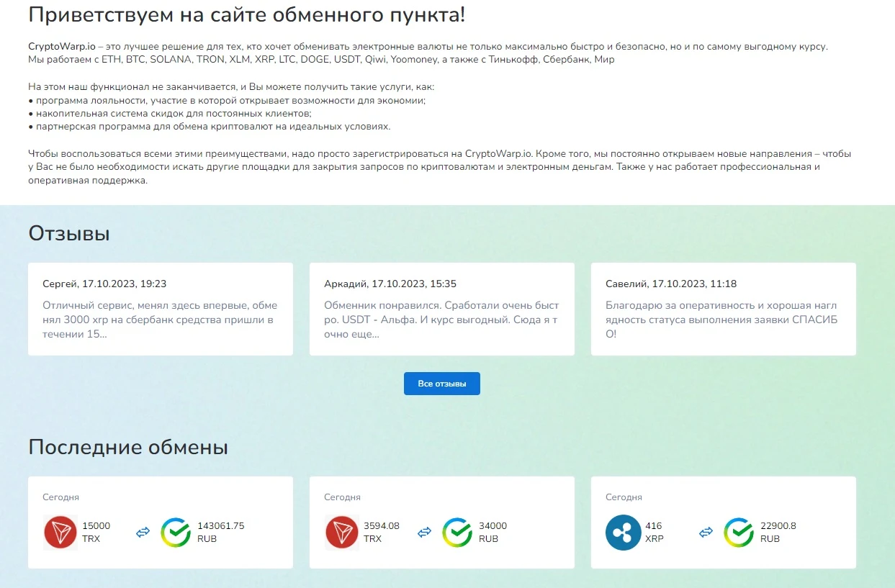Viewport: 895px width, 588px height.
Task: Click the "416 XRP" amount
Action: (x=654, y=533)
